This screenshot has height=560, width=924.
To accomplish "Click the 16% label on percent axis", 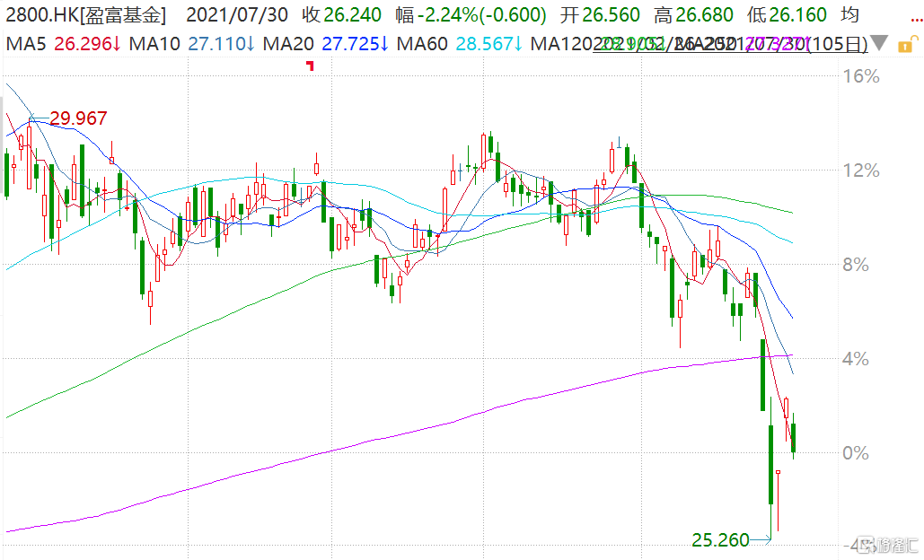I will click(x=862, y=77).
